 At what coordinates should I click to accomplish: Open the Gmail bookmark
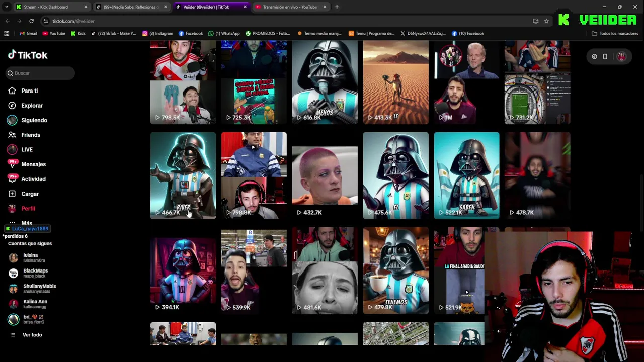click(x=28, y=34)
